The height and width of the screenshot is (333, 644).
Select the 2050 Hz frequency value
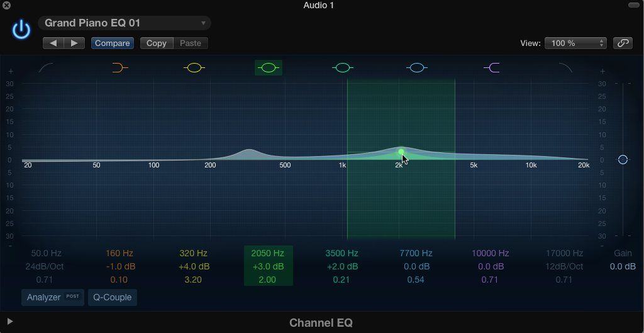tap(268, 253)
